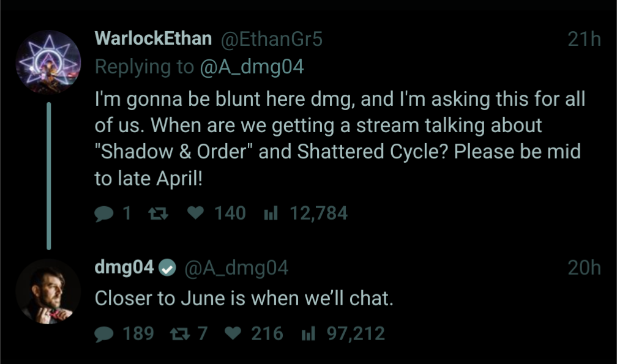Viewport: 617px width, 364px height.
Task: Click the @EthanGr5 handle
Action: (x=272, y=39)
